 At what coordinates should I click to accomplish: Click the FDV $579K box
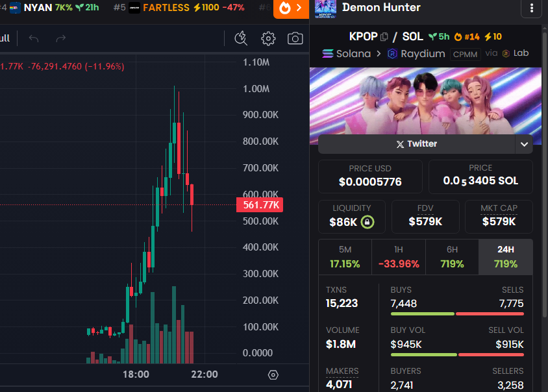click(x=425, y=217)
